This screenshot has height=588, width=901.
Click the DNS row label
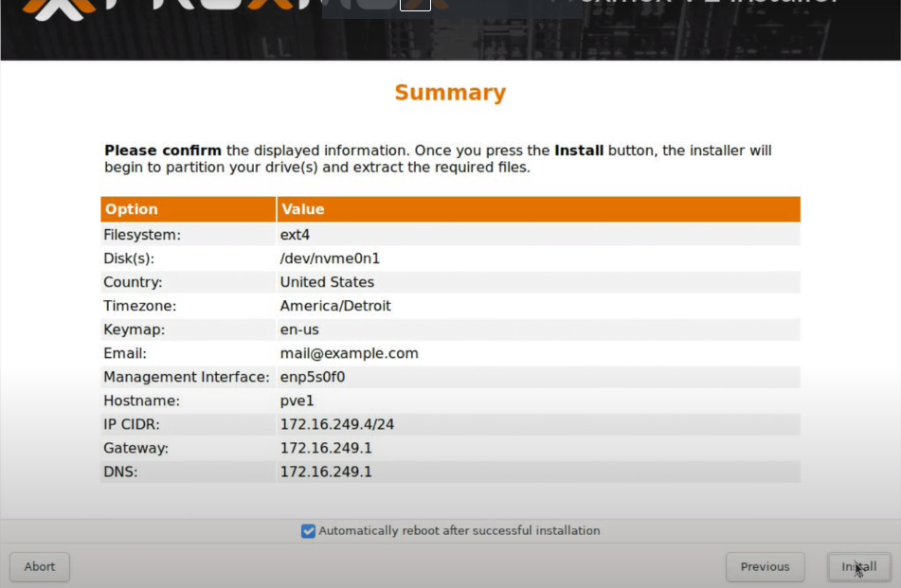pyautogui.click(x=120, y=472)
